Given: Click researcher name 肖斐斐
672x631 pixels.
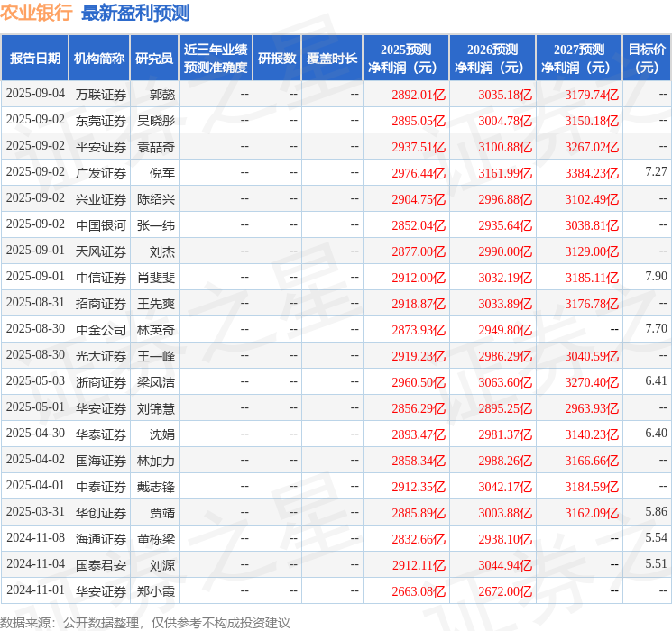Looking at the screenshot, I should click(156, 278).
